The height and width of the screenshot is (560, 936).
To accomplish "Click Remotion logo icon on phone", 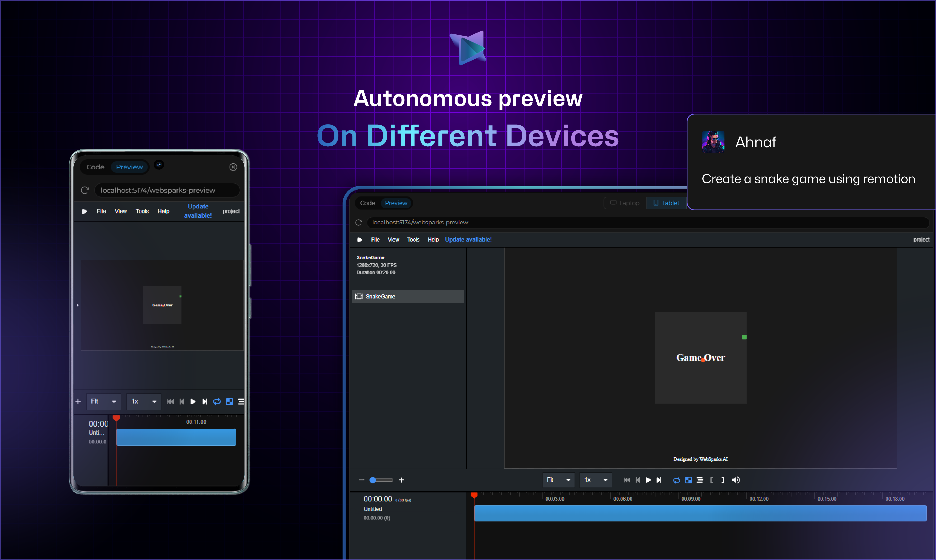I will click(x=85, y=211).
